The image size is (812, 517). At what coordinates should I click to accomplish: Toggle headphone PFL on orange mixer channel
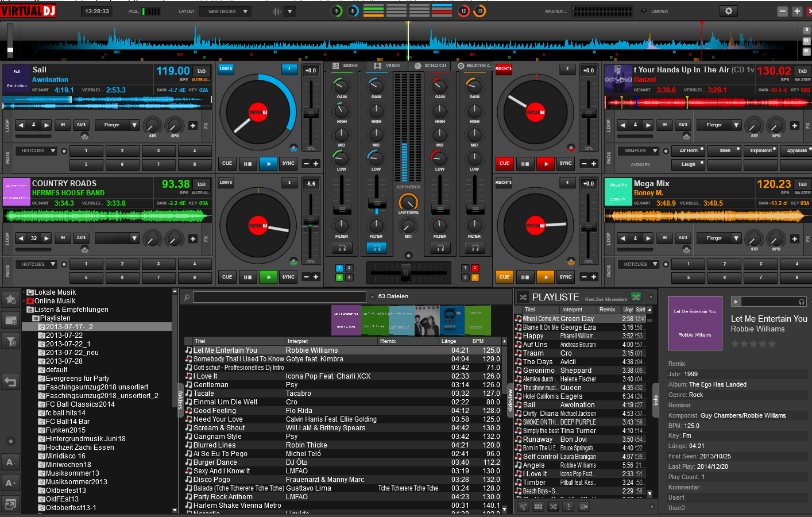click(x=475, y=248)
